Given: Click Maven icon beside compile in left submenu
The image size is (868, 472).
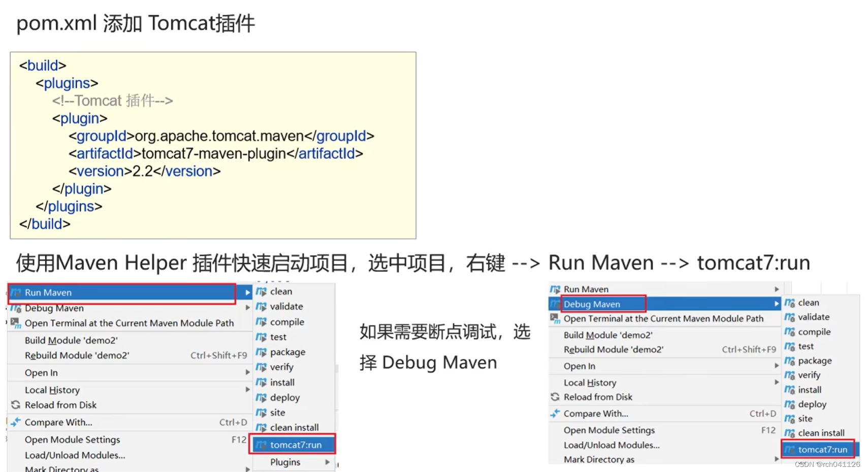Looking at the screenshot, I should (x=261, y=322).
